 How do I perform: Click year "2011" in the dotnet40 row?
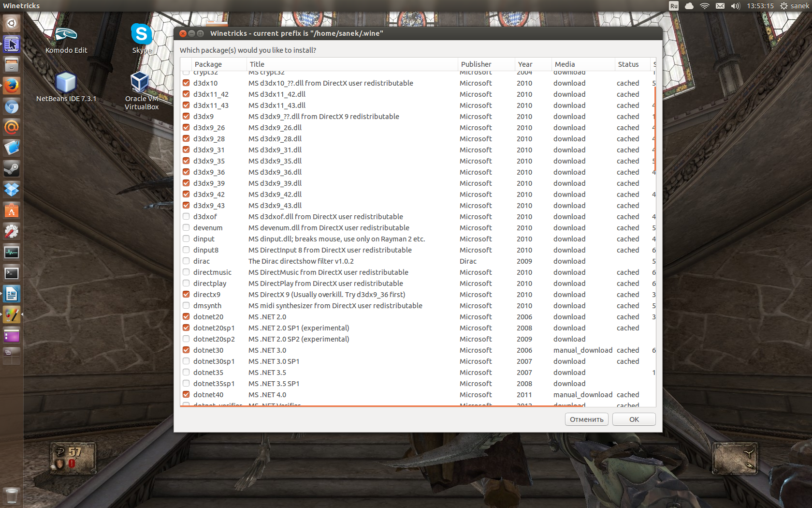pyautogui.click(x=524, y=394)
